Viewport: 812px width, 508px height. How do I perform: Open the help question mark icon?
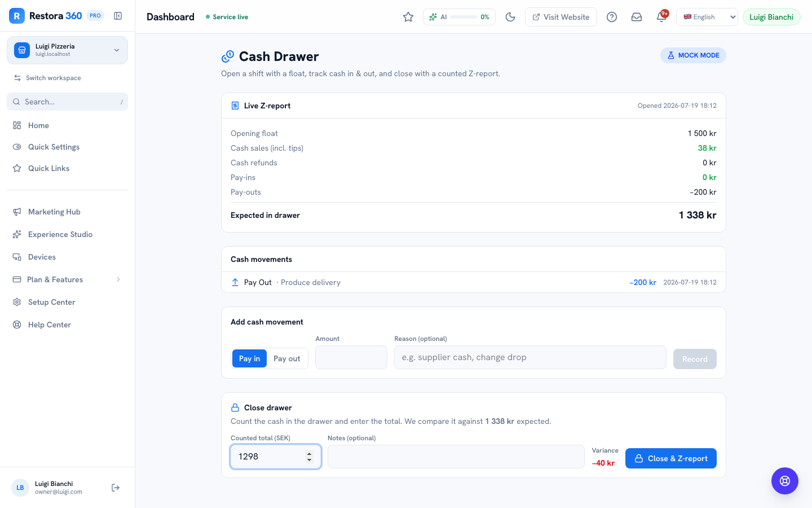pyautogui.click(x=612, y=17)
